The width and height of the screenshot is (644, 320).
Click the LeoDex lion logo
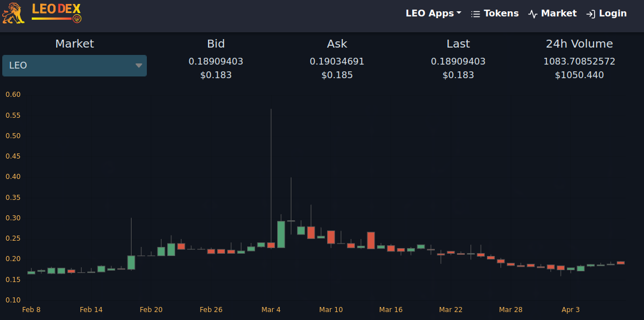click(x=13, y=13)
